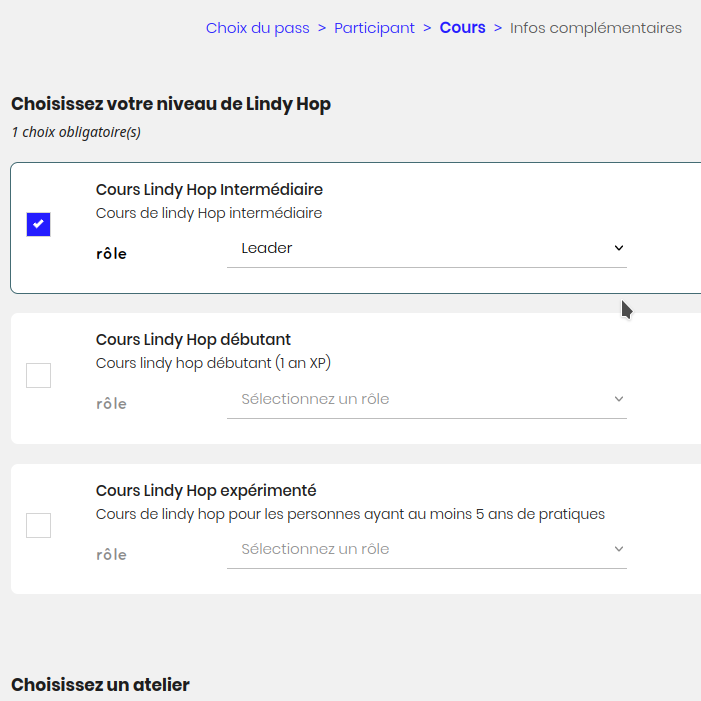This screenshot has height=701, width=701.
Task: Click chevron icon in débutant role selector
Action: click(619, 399)
